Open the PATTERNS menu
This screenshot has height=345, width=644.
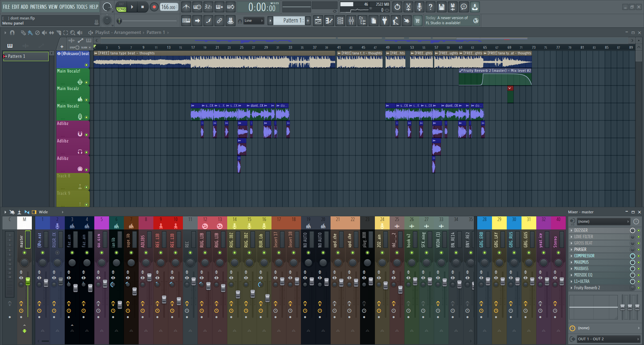pyautogui.click(x=38, y=7)
